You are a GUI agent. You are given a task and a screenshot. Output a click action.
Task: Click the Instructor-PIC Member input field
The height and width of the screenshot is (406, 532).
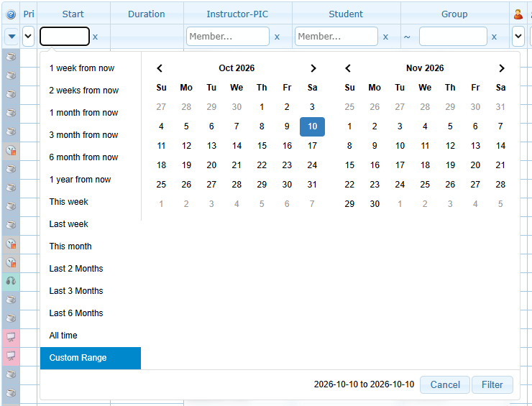228,37
